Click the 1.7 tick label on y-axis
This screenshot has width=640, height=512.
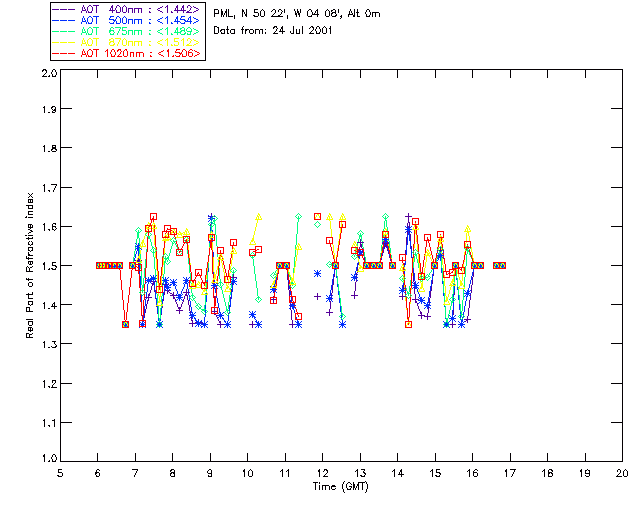47,189
